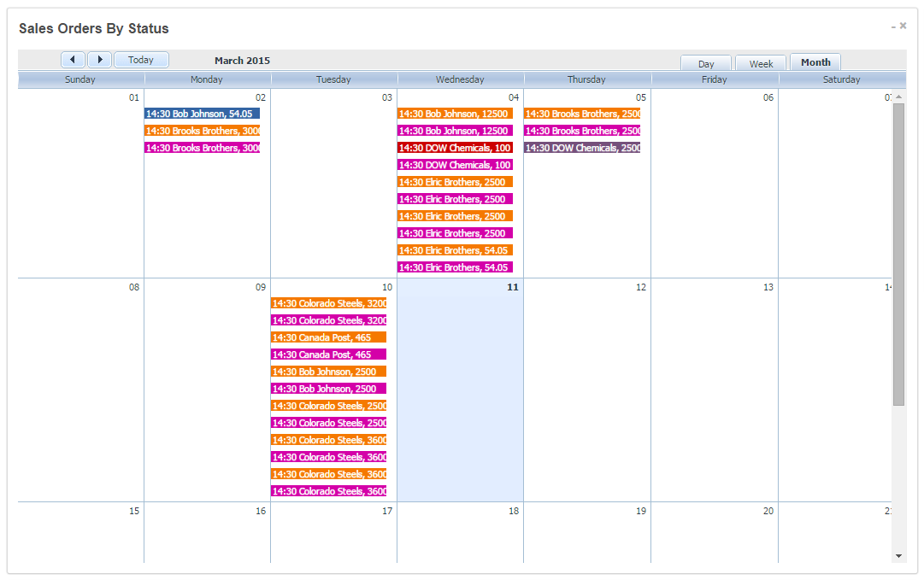This screenshot has height=580, width=924.
Task: Switch to Week view tab
Action: (x=761, y=64)
